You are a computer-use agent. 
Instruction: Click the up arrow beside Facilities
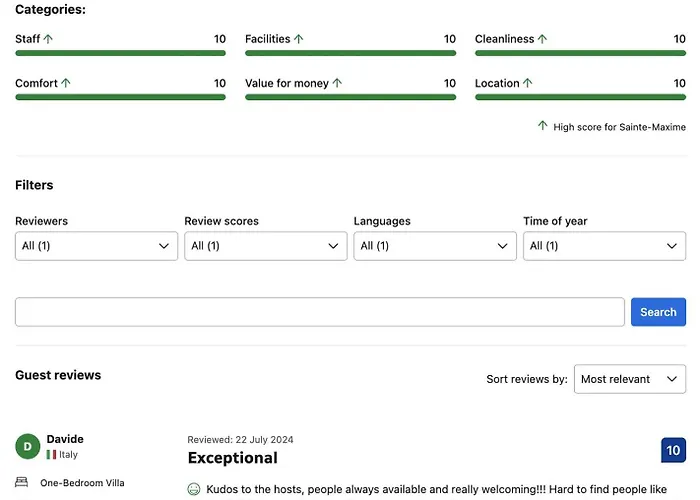click(x=298, y=39)
